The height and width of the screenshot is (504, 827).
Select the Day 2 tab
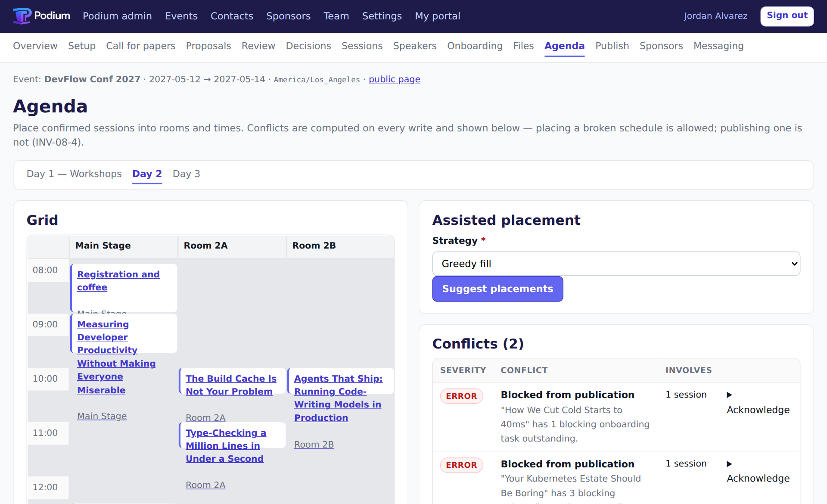point(147,174)
